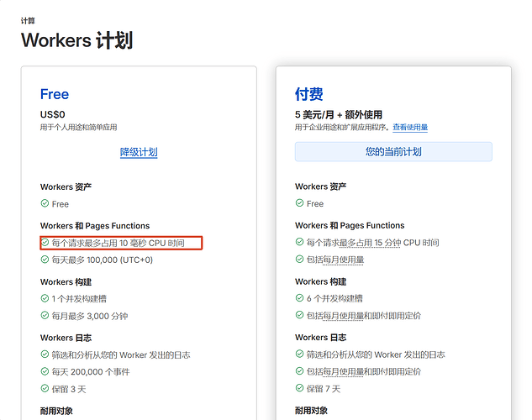Click the check icon beside 每月最多 3,000 分钟

point(45,316)
